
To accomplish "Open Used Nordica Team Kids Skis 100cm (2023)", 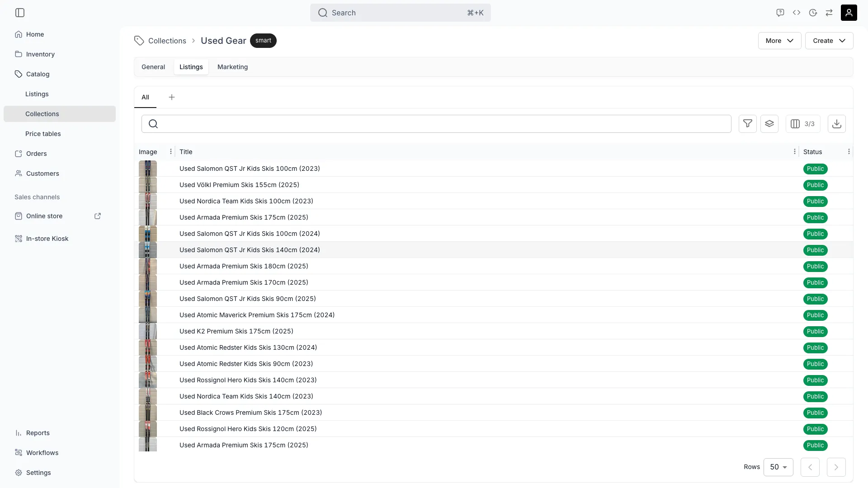I will pos(246,201).
